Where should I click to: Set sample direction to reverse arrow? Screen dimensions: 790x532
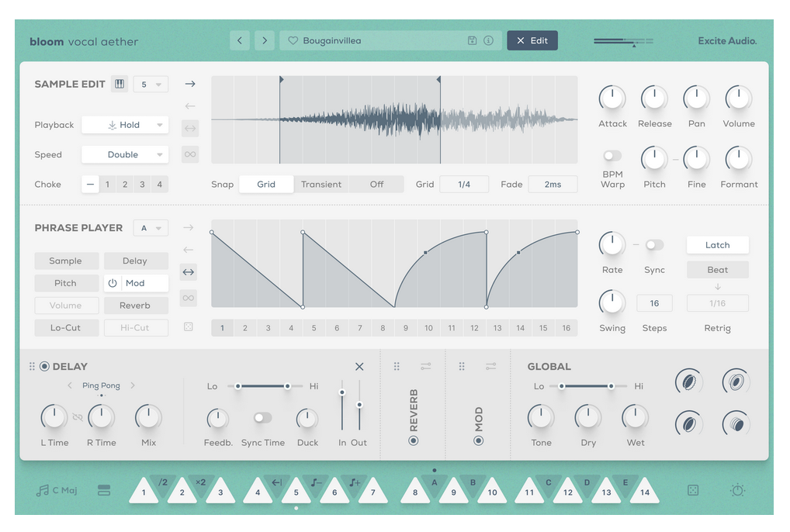point(190,106)
